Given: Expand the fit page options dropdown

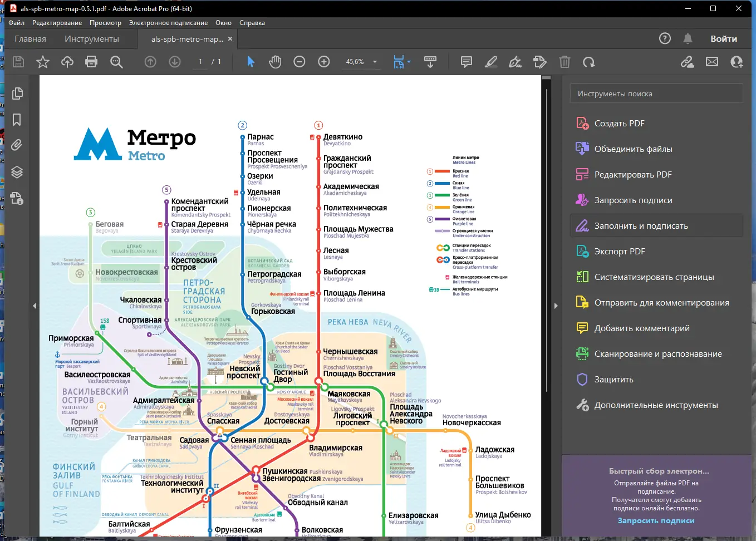Looking at the screenshot, I should click(409, 62).
